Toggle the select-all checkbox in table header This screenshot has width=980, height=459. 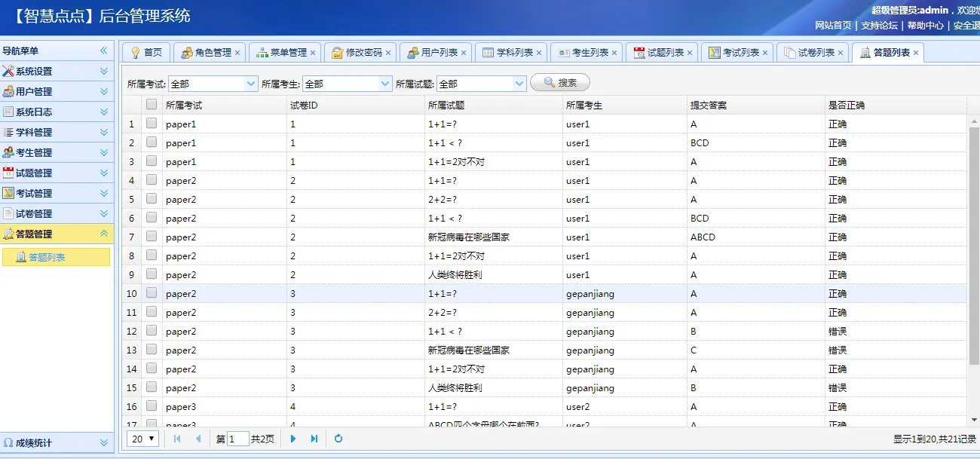coord(152,105)
